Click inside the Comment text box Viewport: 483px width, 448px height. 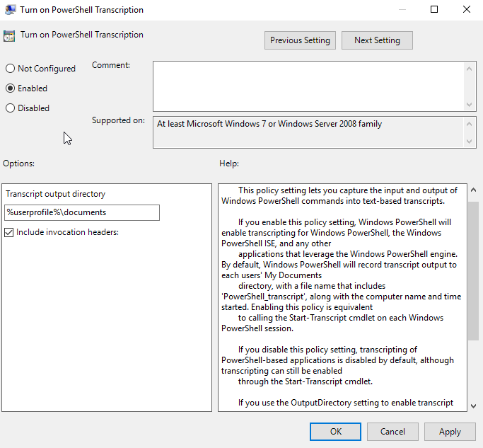308,86
